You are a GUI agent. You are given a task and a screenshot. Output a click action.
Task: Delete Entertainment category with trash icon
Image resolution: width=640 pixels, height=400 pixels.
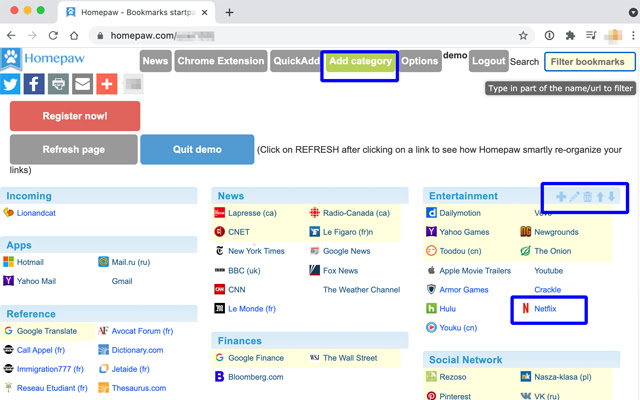tap(587, 197)
